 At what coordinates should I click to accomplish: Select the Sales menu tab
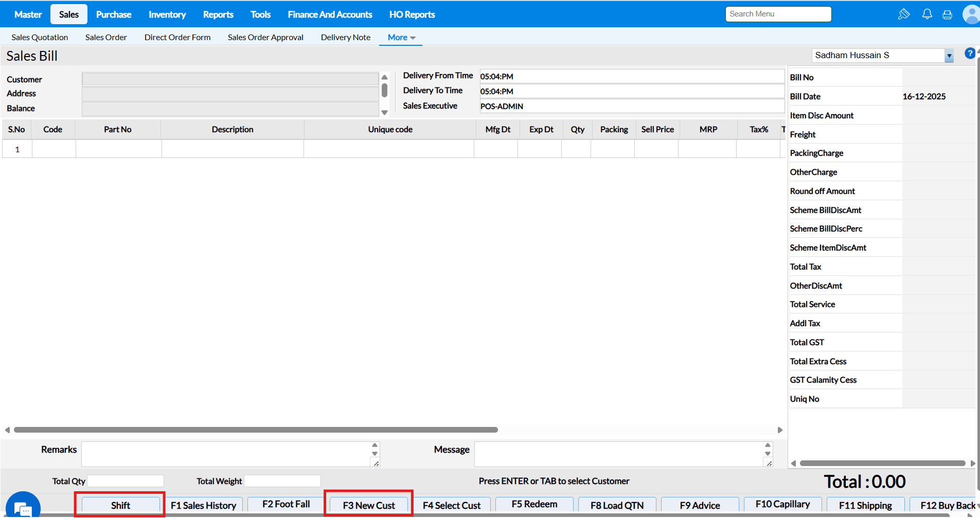pos(69,14)
